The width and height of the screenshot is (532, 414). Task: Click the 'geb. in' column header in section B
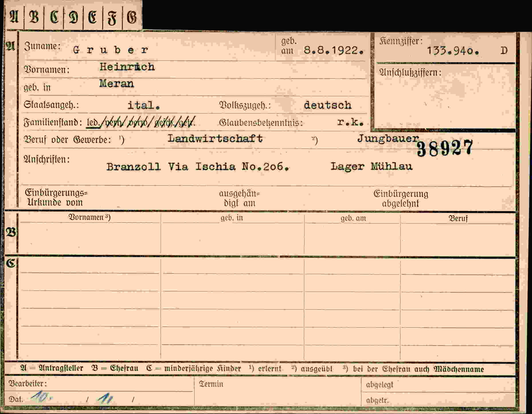(232, 218)
